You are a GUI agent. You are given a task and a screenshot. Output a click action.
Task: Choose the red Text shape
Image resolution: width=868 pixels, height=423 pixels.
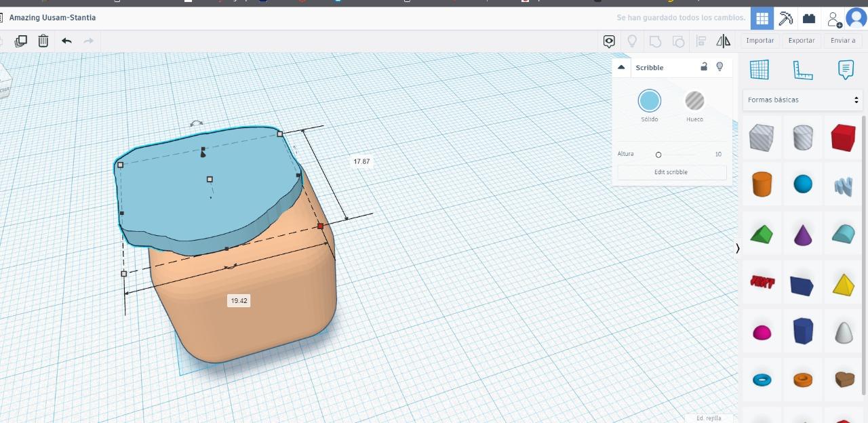point(762,281)
